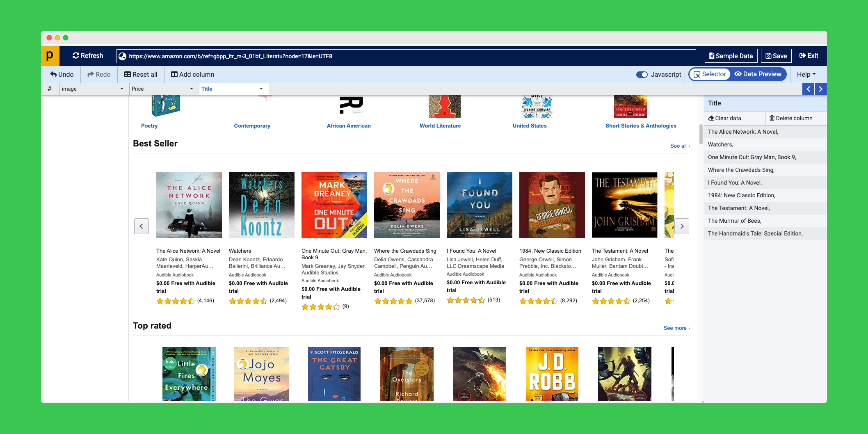Open Short Stories & Anthologies link
Image resolution: width=868 pixels, height=434 pixels.
tap(641, 126)
